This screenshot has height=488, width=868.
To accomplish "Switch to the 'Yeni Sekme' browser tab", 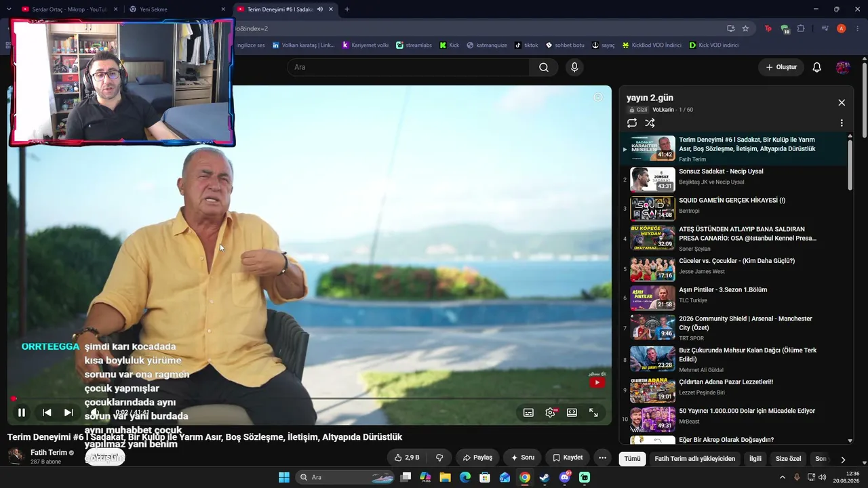I will (x=176, y=9).
